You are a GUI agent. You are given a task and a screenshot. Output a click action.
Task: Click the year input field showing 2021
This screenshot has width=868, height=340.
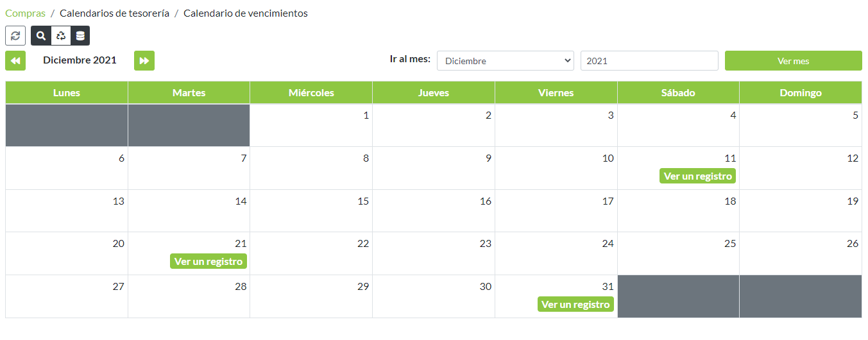point(649,61)
